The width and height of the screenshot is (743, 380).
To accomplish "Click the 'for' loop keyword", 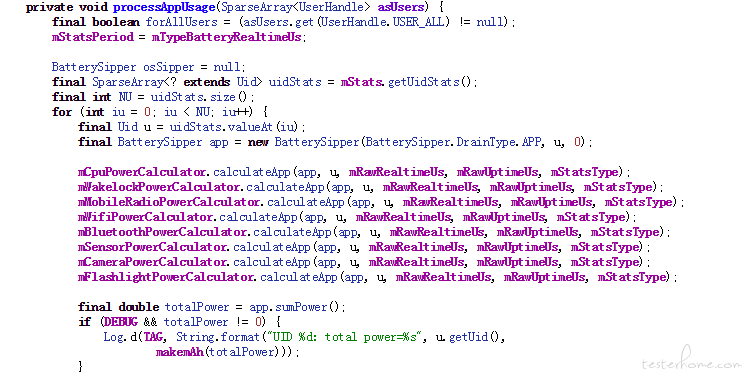I will [62, 112].
